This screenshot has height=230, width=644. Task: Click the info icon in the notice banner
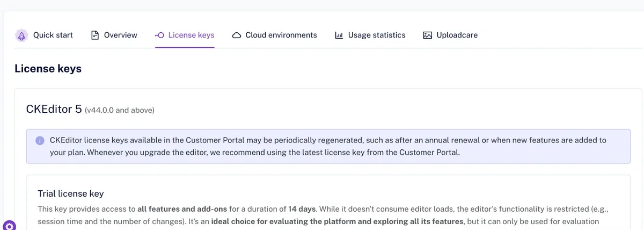[40, 141]
